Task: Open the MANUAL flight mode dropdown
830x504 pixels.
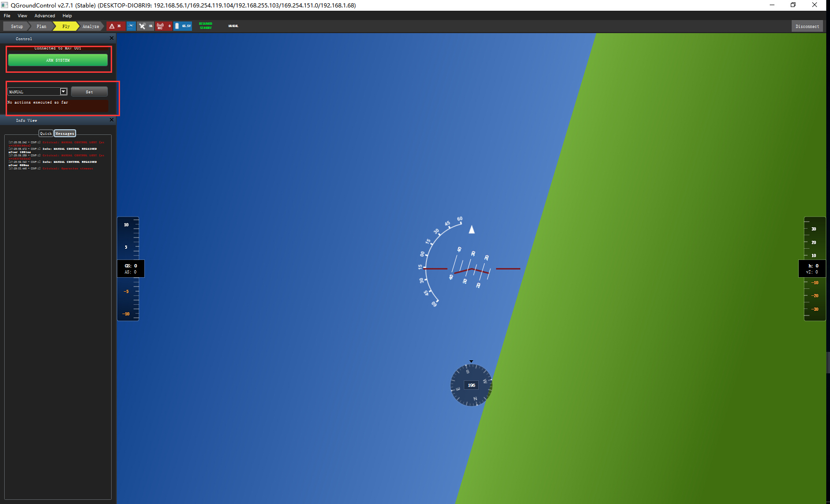Action: click(38, 91)
